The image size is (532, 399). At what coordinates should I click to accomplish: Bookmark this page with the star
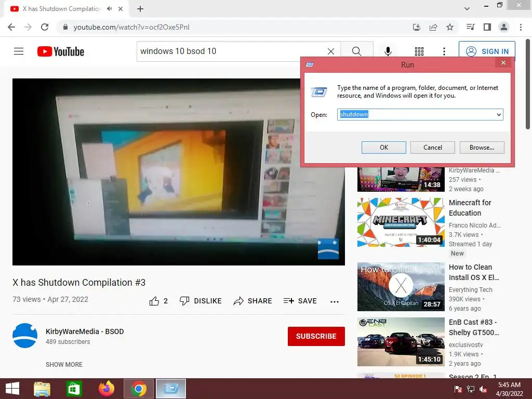point(450,27)
